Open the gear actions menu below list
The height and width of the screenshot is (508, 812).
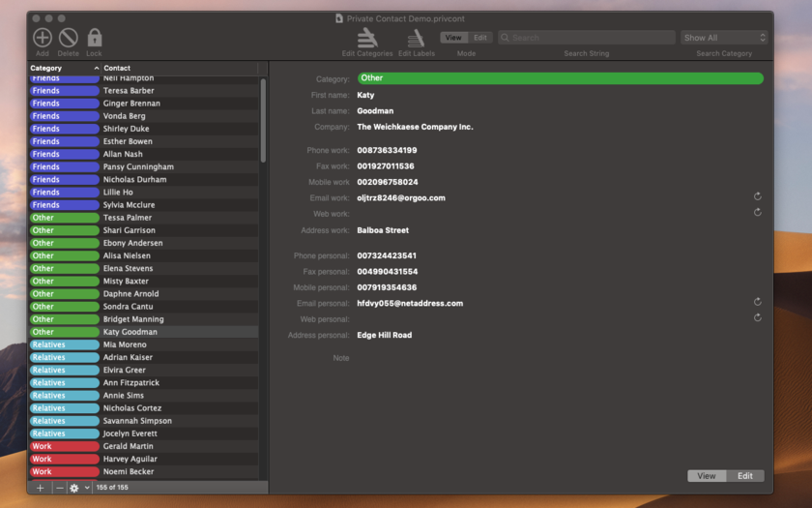click(x=79, y=488)
